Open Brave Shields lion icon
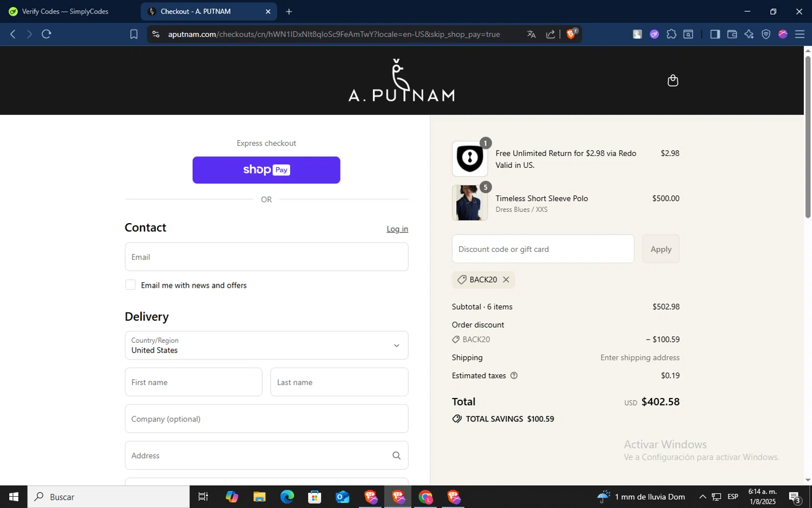The height and width of the screenshot is (508, 812). click(x=572, y=34)
